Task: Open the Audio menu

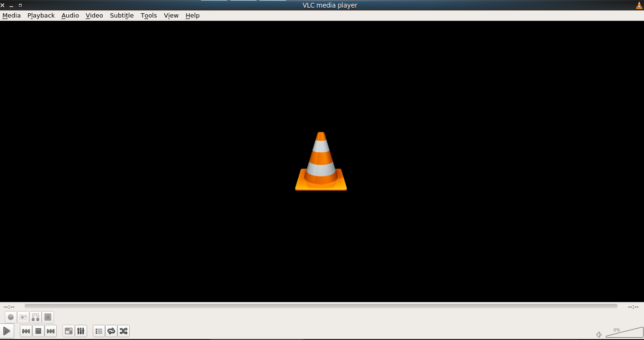Action: pos(70,15)
